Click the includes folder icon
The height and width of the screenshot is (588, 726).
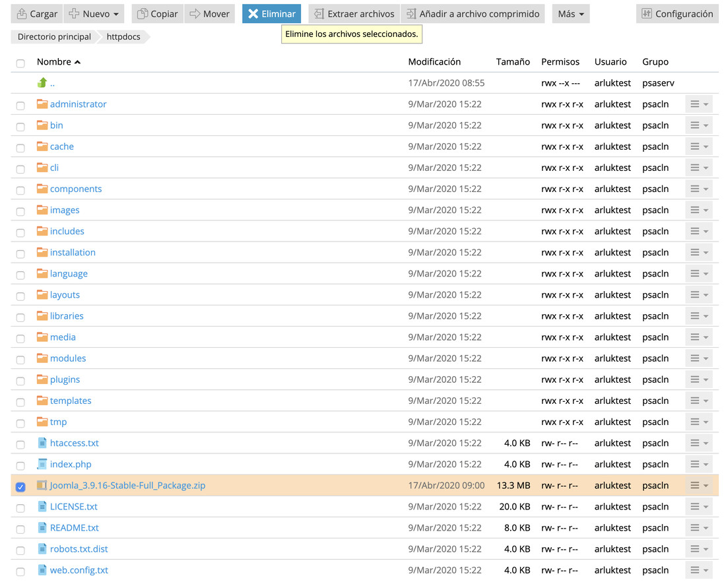[42, 231]
